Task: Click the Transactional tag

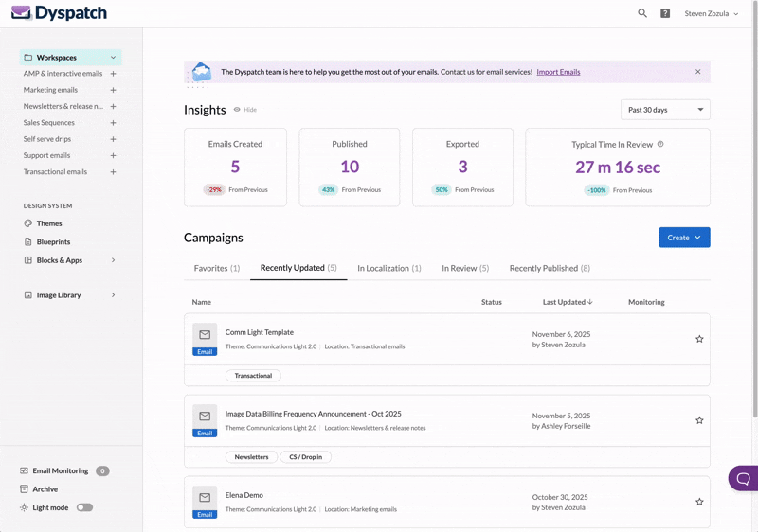Action: (x=253, y=376)
